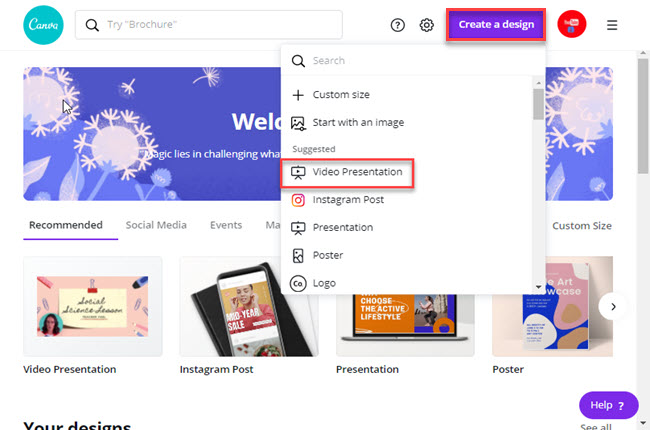
Task: Select Video Presentation from suggestions
Action: (357, 172)
